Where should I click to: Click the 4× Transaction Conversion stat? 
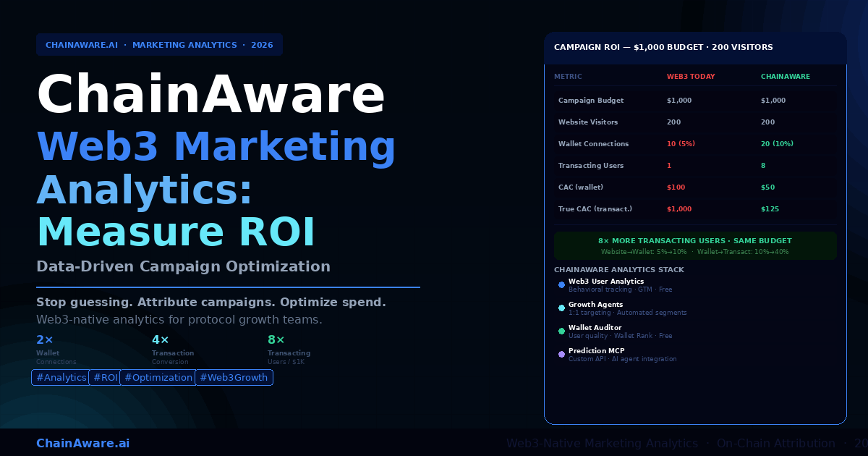[x=172, y=349]
